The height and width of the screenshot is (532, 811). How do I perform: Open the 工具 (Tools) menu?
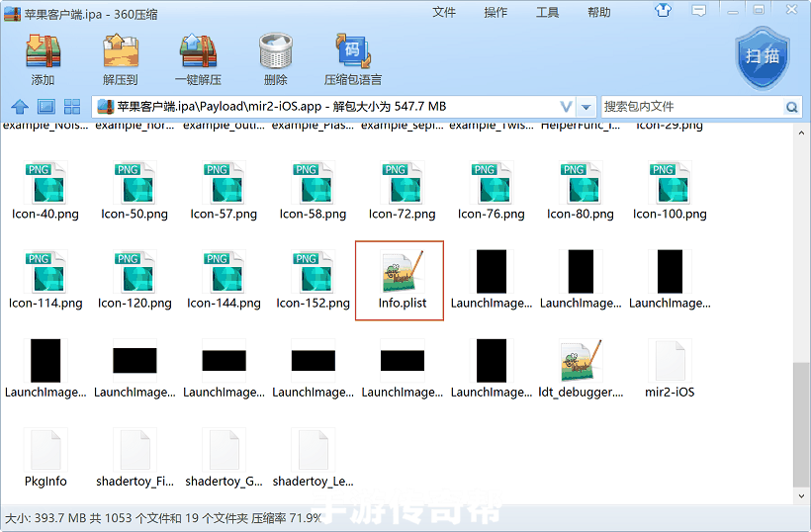point(547,12)
